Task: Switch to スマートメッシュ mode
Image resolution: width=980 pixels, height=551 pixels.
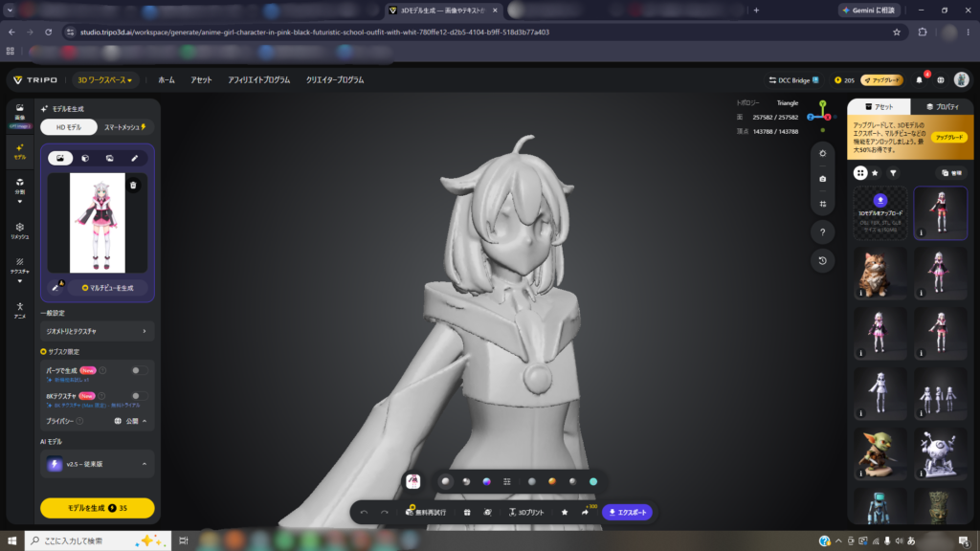Action: coord(125,127)
